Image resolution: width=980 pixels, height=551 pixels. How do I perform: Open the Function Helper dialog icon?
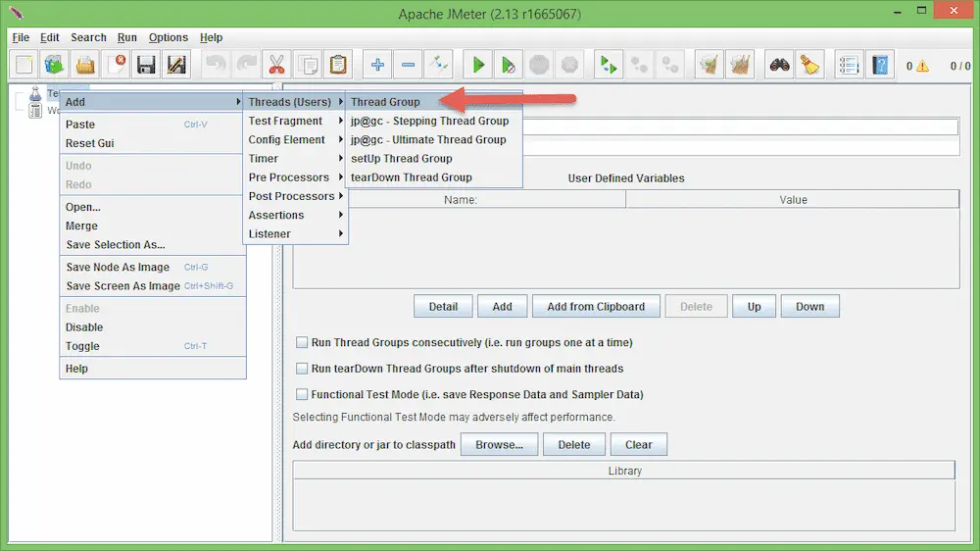tap(849, 65)
